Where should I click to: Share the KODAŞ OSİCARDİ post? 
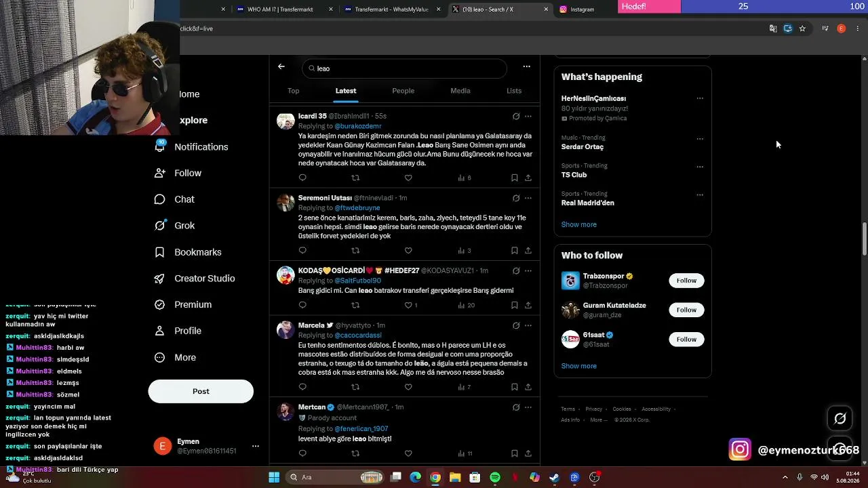[528, 305]
